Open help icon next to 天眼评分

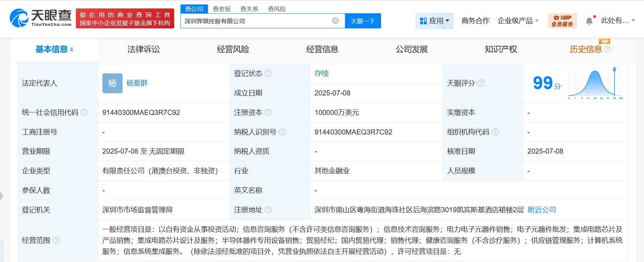pyautogui.click(x=481, y=83)
